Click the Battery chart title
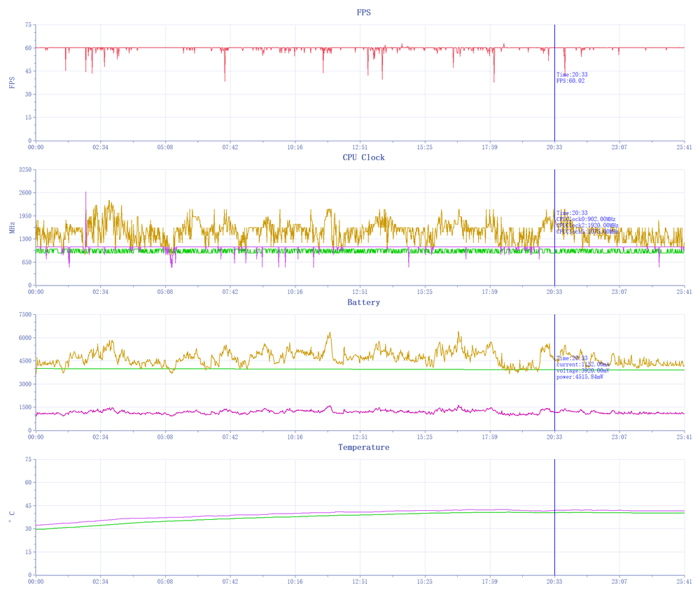This screenshot has width=700, height=592. click(x=363, y=302)
